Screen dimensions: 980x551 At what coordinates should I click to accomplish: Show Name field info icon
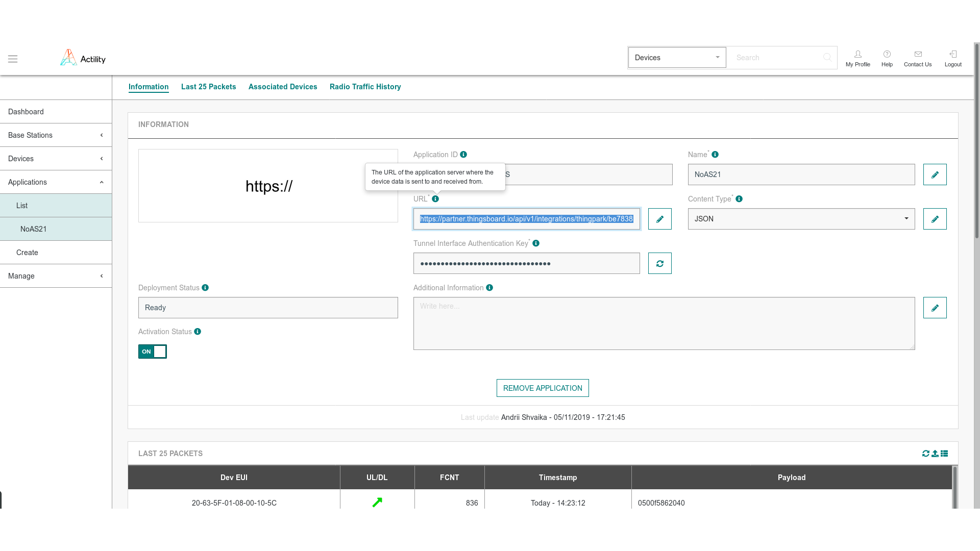click(x=715, y=155)
